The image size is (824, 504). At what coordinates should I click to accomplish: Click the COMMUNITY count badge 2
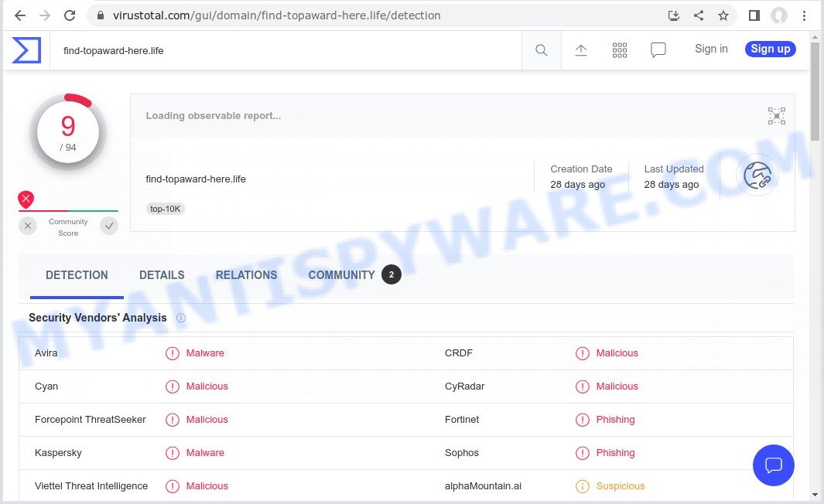point(391,274)
